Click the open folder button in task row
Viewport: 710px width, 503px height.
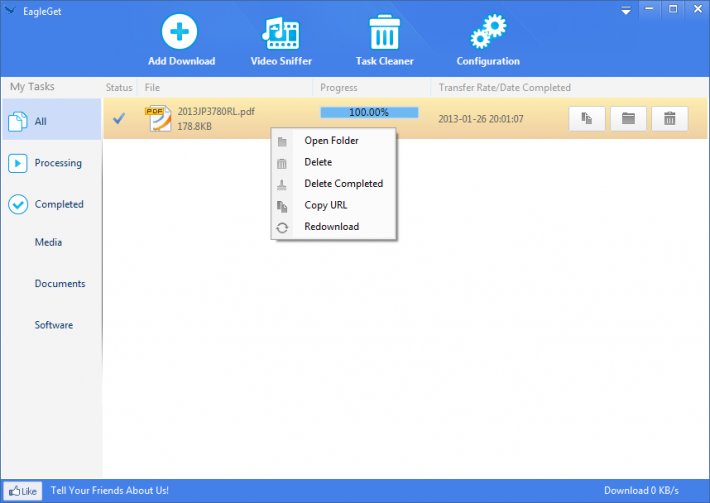coord(628,119)
